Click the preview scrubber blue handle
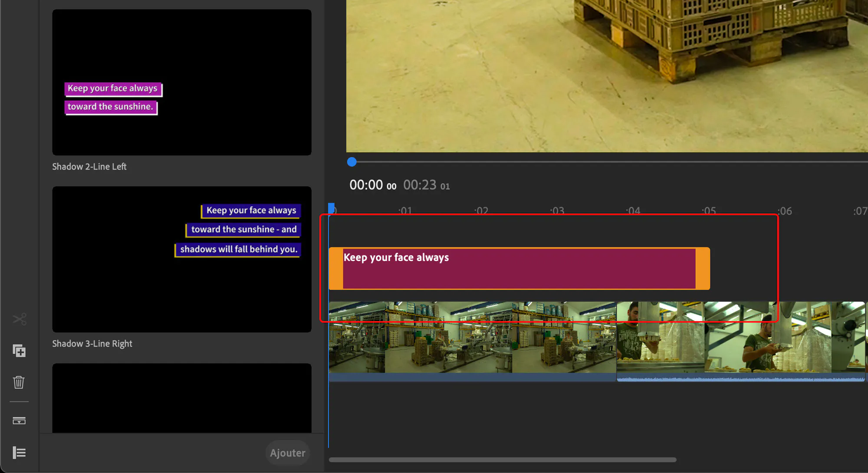The image size is (868, 473). coord(352,162)
